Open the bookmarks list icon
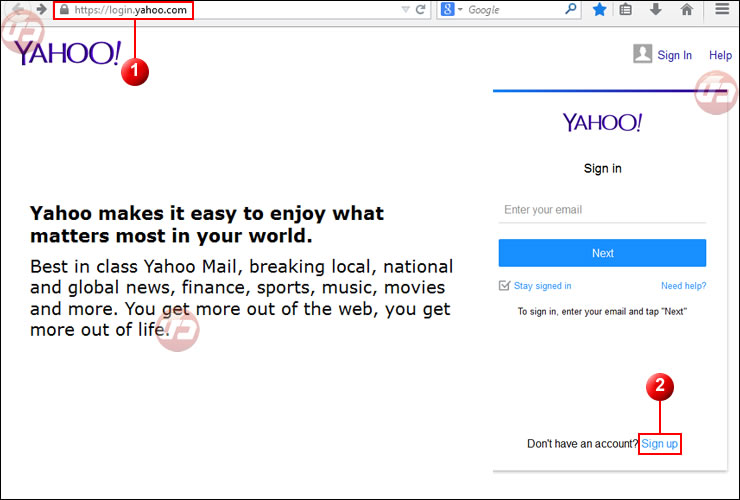 pyautogui.click(x=625, y=9)
